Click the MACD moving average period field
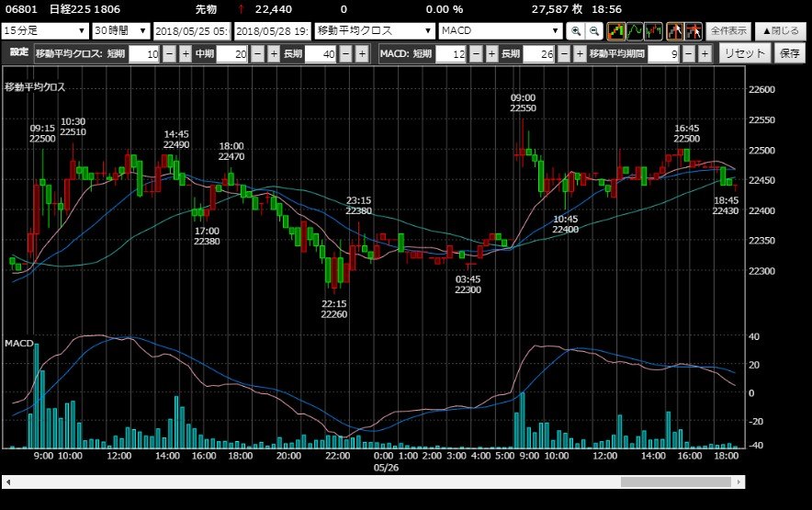This screenshot has width=812, height=510. 663,54
